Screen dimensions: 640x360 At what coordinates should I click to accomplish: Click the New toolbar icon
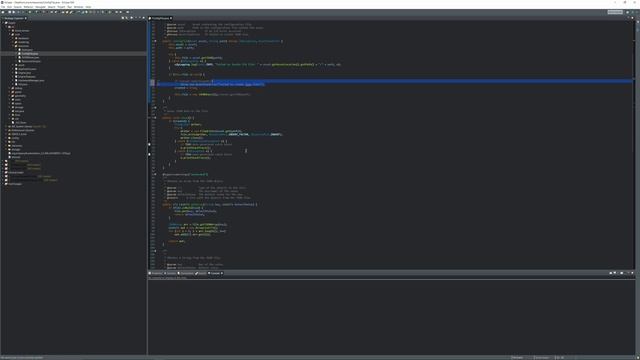(x=3, y=12)
